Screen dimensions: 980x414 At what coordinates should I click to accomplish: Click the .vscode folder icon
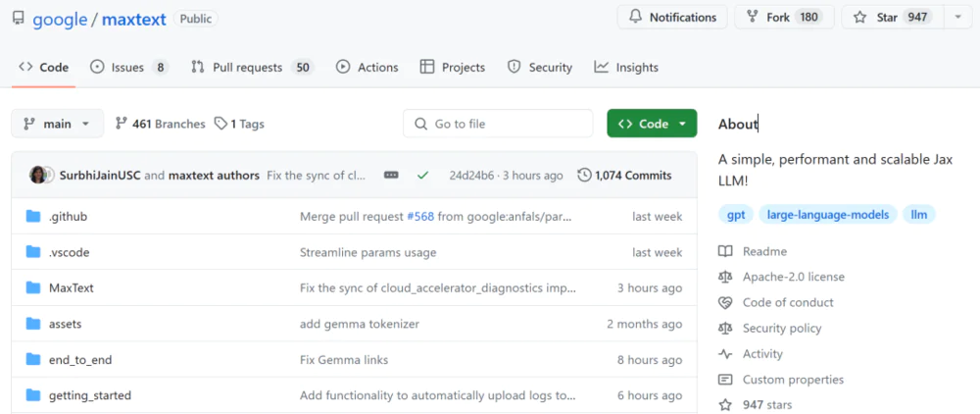click(33, 252)
